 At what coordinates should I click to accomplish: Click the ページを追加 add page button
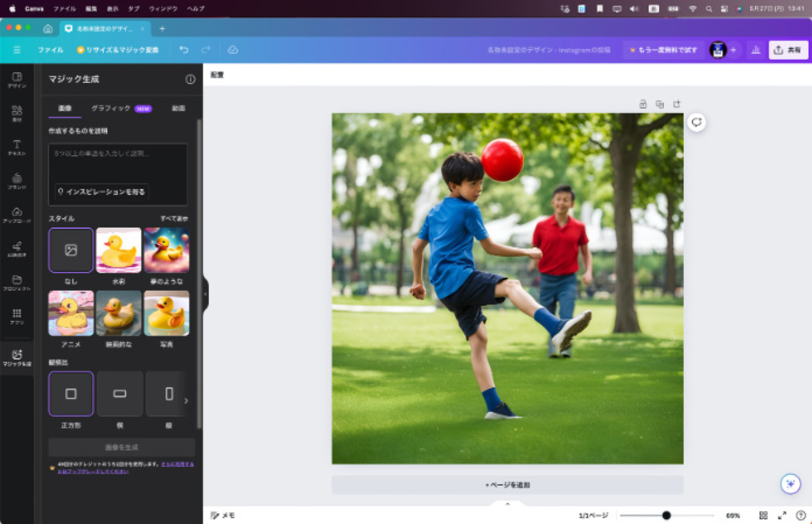click(507, 485)
